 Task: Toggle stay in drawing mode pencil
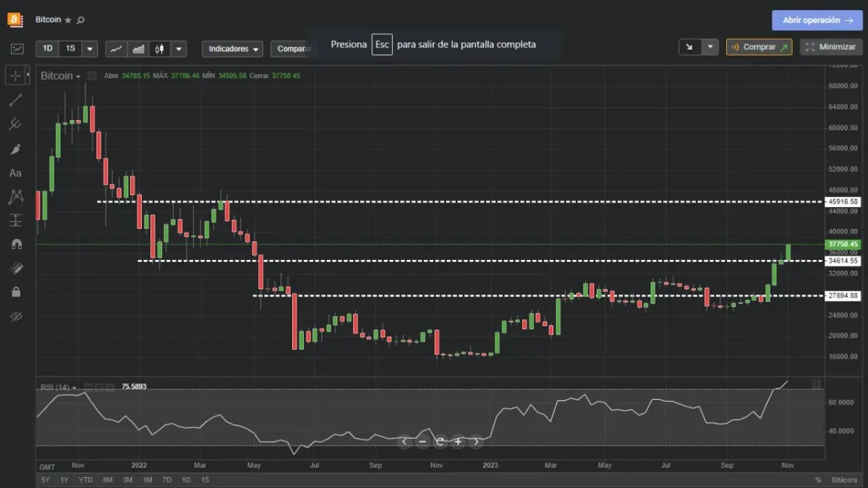(x=16, y=268)
